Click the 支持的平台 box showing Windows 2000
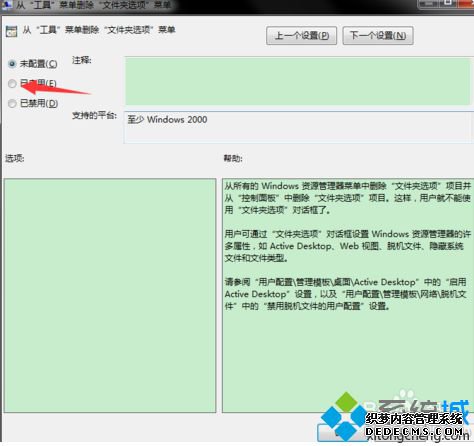The image size is (474, 446). pos(299,128)
